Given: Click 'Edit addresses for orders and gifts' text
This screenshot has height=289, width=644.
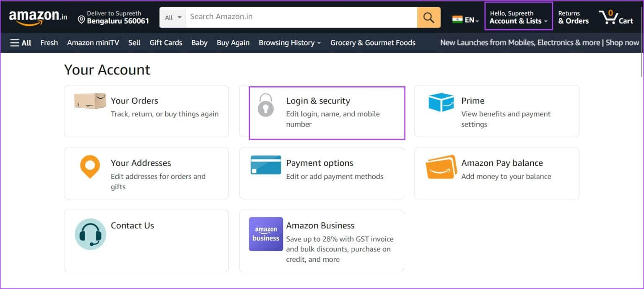Looking at the screenshot, I should [x=158, y=181].
